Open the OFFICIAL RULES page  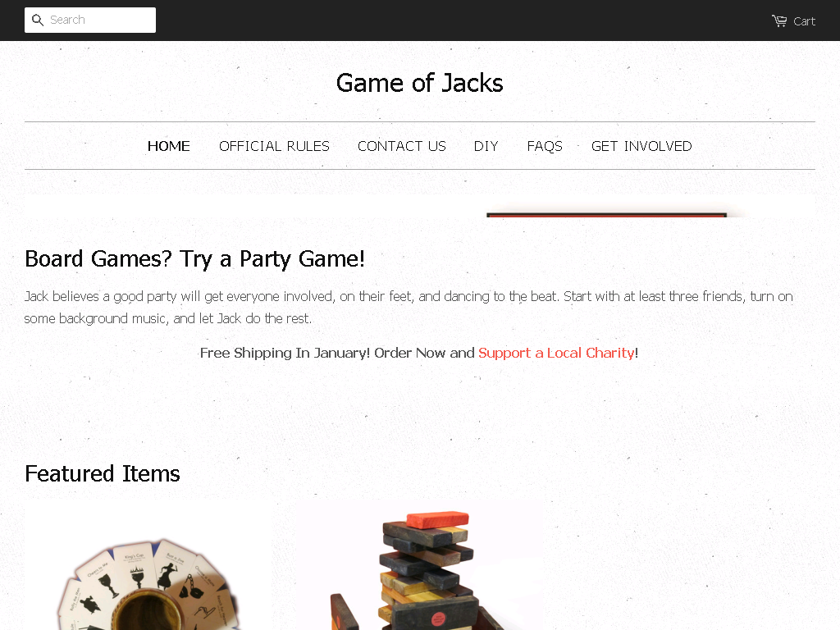coord(274,146)
